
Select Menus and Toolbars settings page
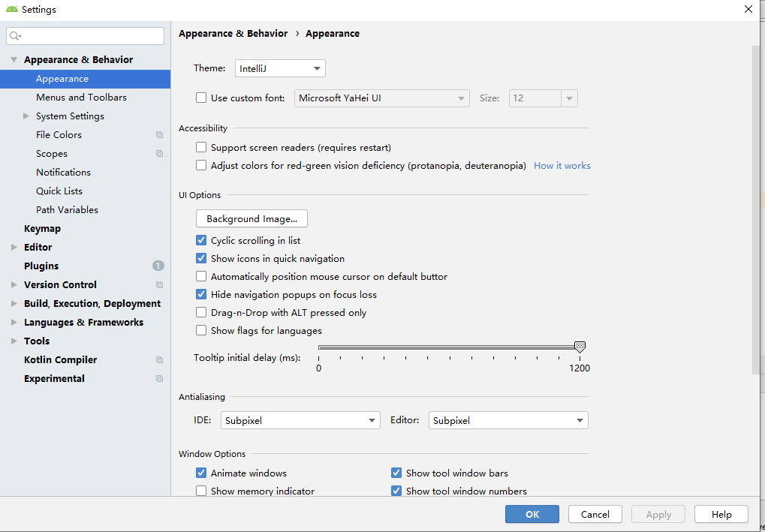click(81, 98)
